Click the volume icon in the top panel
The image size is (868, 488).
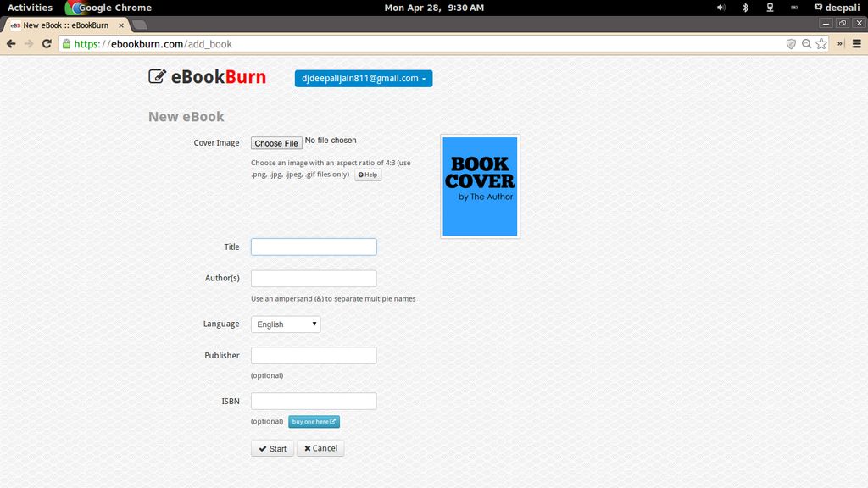pyautogui.click(x=720, y=8)
